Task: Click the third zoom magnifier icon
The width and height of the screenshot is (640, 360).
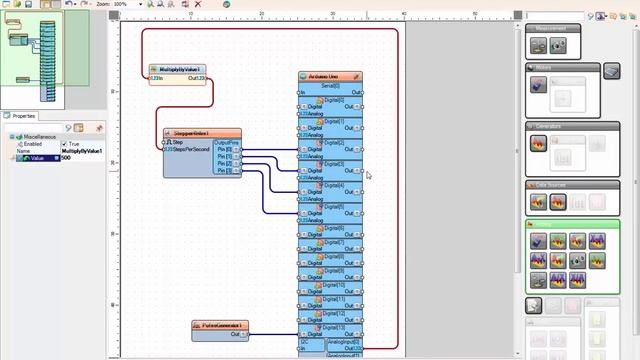Action: tap(171, 4)
